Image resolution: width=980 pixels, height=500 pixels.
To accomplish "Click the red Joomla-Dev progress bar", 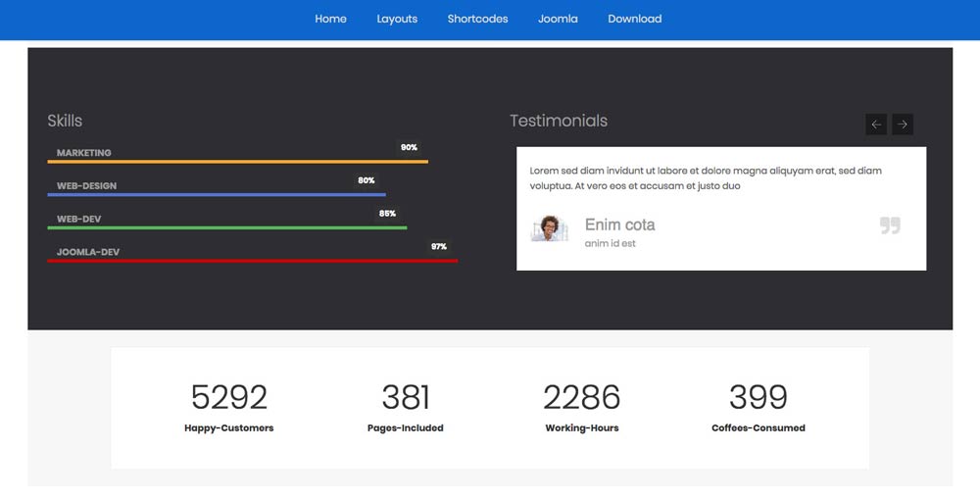I will [252, 261].
